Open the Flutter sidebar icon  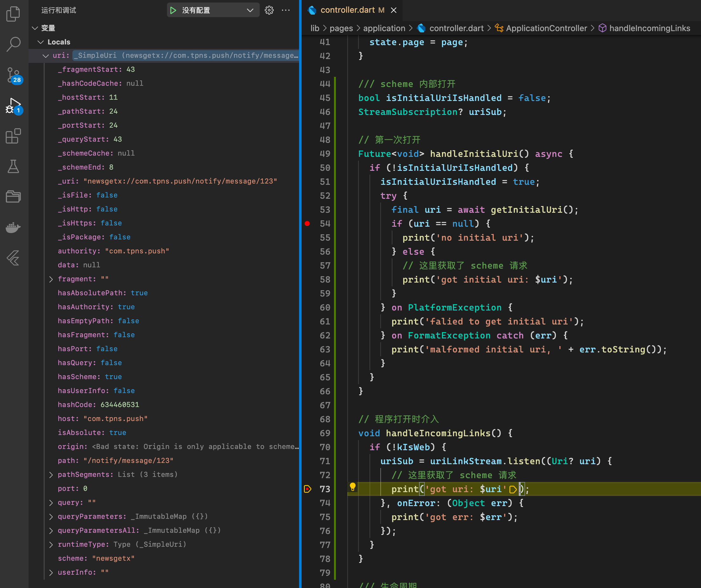pyautogui.click(x=13, y=258)
